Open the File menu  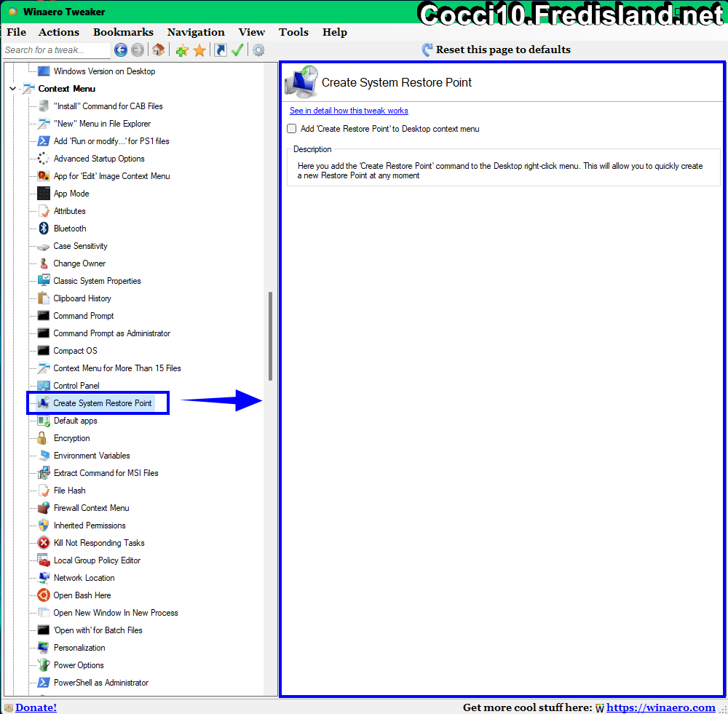[x=16, y=32]
